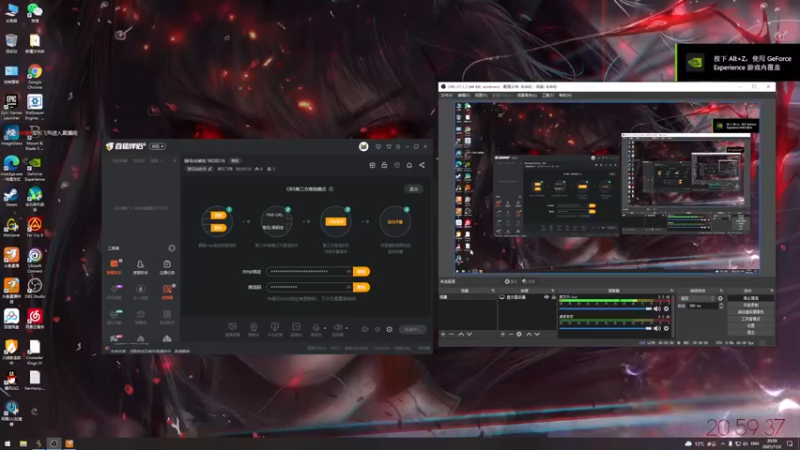Open settings gear in streaming companion bottom bar
The image size is (800, 450).
click(x=389, y=329)
